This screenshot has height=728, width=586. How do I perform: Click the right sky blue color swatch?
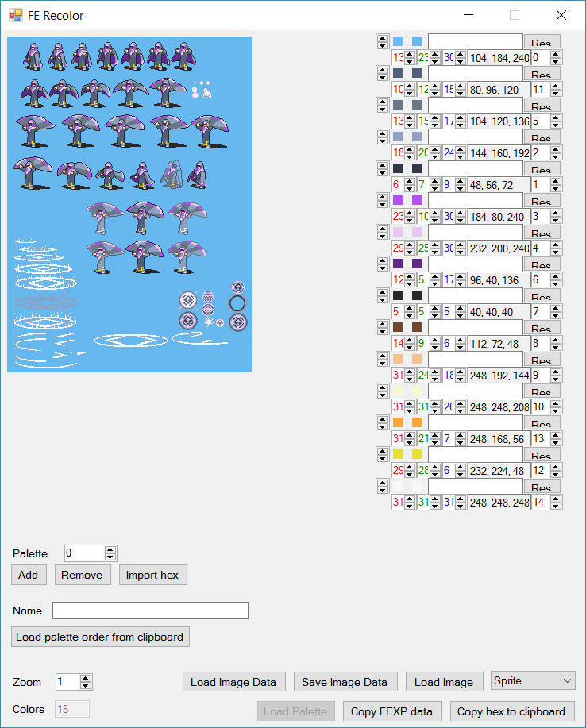tap(417, 41)
